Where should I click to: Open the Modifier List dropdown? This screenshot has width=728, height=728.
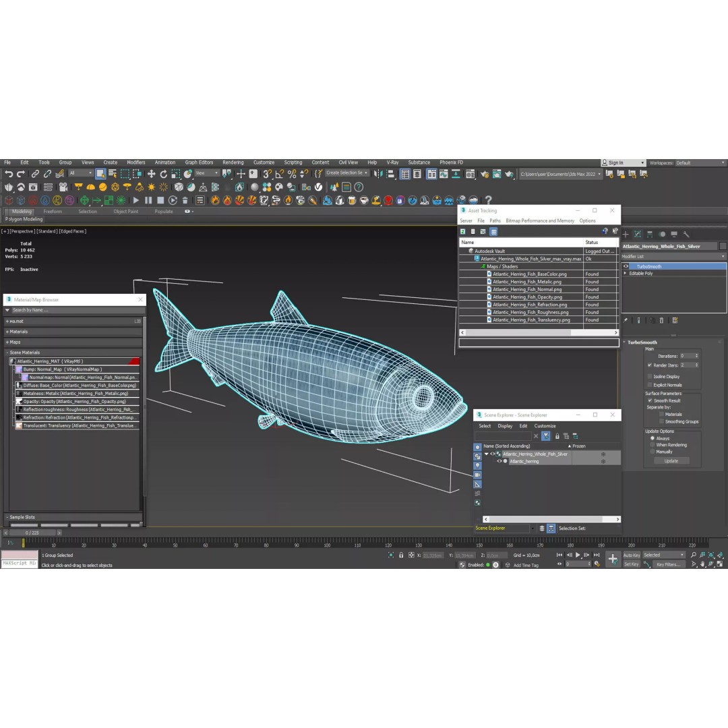pyautogui.click(x=673, y=257)
